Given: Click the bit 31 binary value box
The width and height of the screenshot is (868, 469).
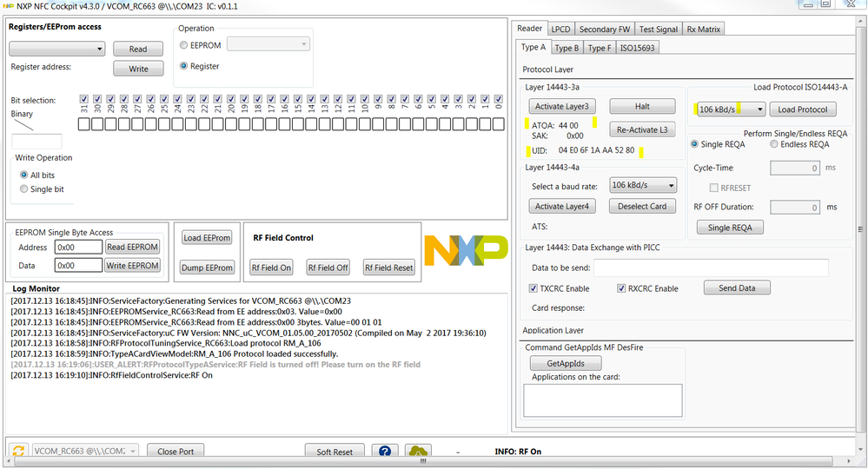Looking at the screenshot, I should [83, 124].
